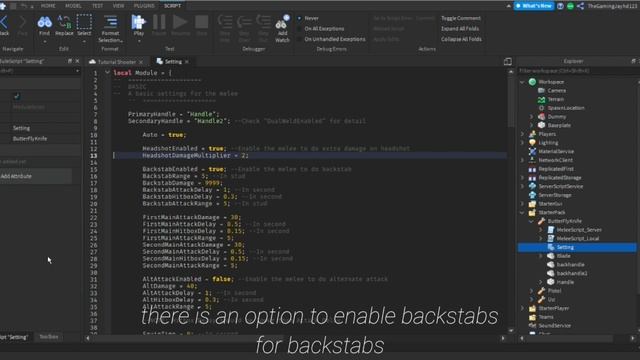This screenshot has height=360, width=640.
Task: Click the Step Over debugger icon
Action: pos(244,22)
